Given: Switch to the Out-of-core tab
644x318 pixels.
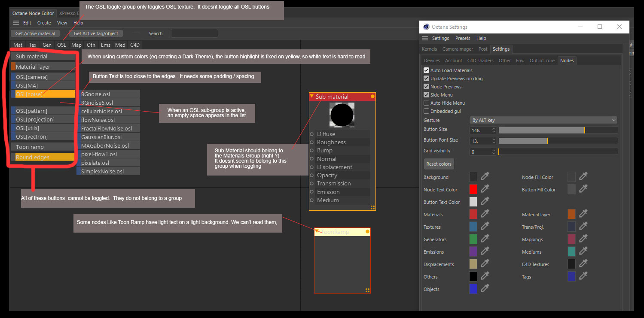Looking at the screenshot, I should [x=542, y=61].
